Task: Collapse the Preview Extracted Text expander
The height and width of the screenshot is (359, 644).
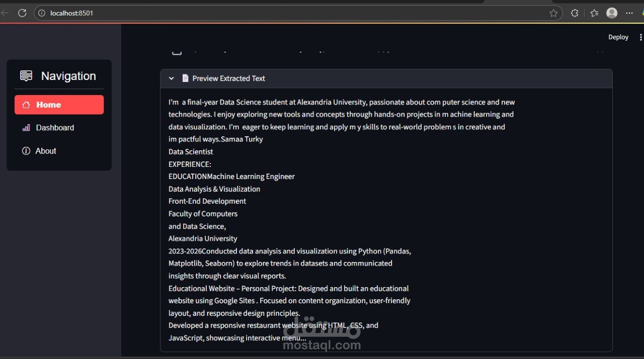Action: [172, 78]
